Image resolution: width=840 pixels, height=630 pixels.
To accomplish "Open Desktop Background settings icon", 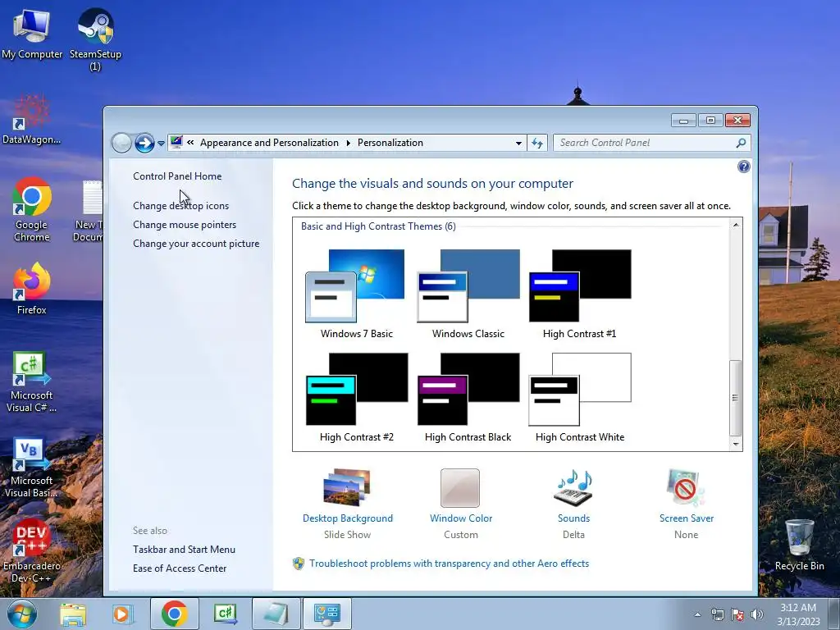I will 347,487.
